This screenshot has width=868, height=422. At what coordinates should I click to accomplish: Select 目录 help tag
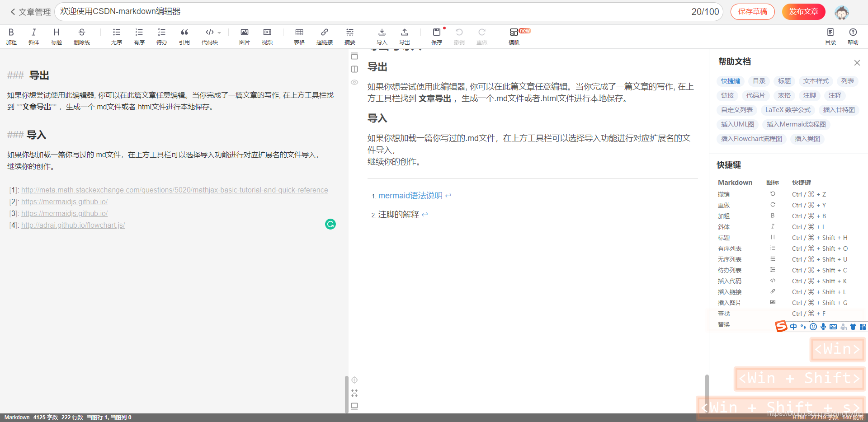pyautogui.click(x=759, y=81)
